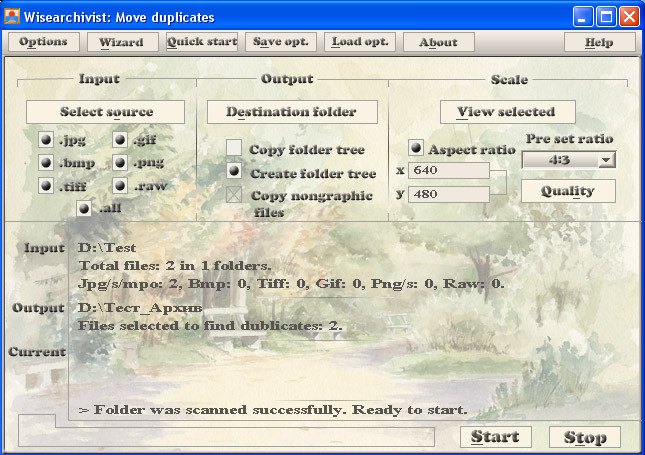Click the output path D:\Тест_Архив text

click(140, 308)
